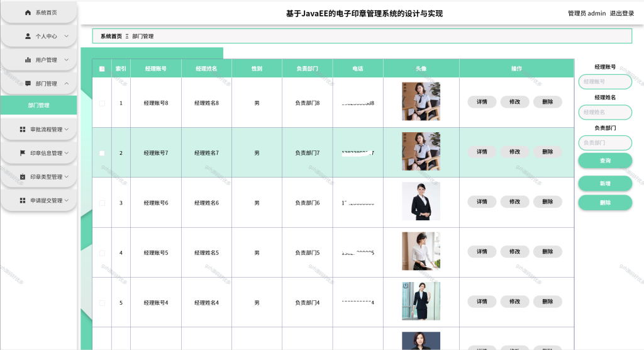This screenshot has height=350, width=644.
Task: Click the 负责部门 column header
Action: tap(307, 69)
